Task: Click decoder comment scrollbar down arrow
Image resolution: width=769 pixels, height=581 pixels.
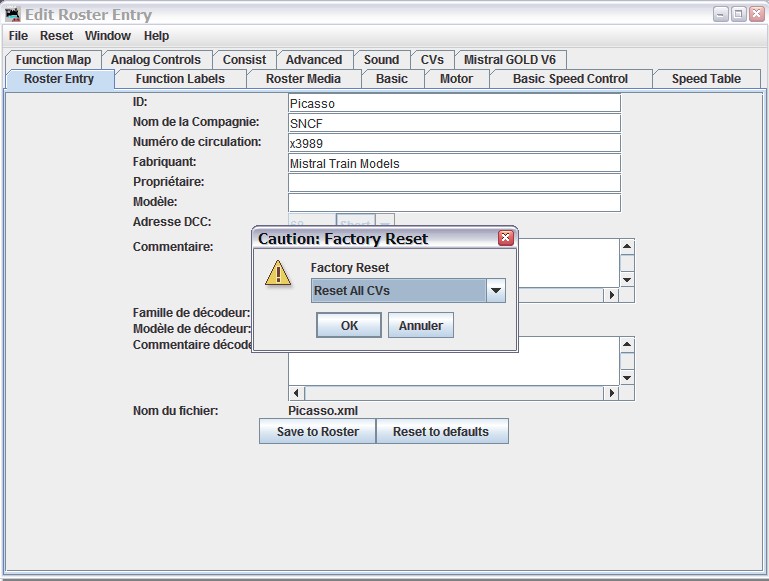Action: coord(627,378)
